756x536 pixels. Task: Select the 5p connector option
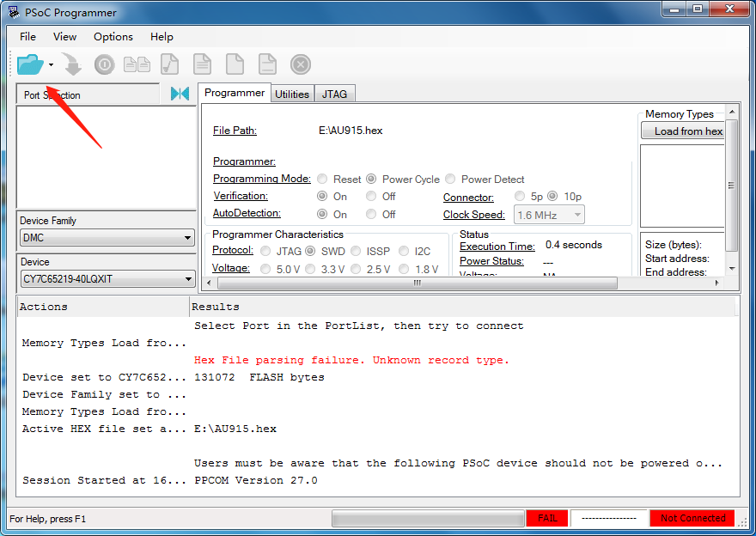(519, 196)
